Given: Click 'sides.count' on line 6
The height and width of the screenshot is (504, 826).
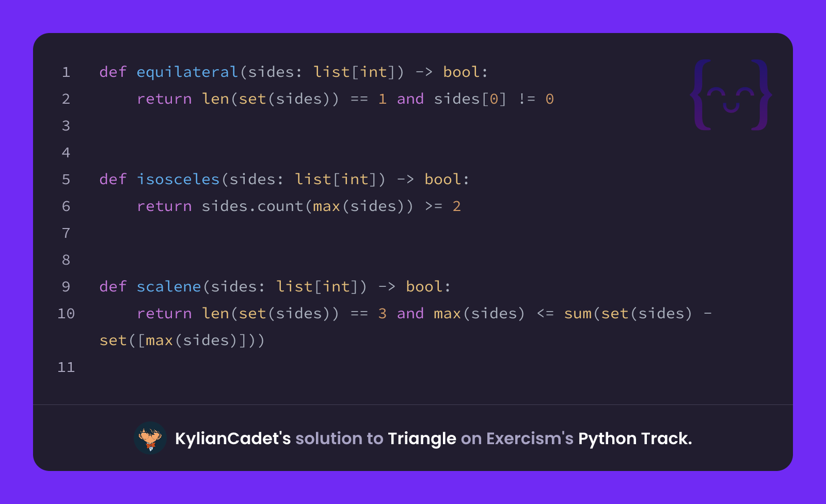Looking at the screenshot, I should pyautogui.click(x=252, y=206).
